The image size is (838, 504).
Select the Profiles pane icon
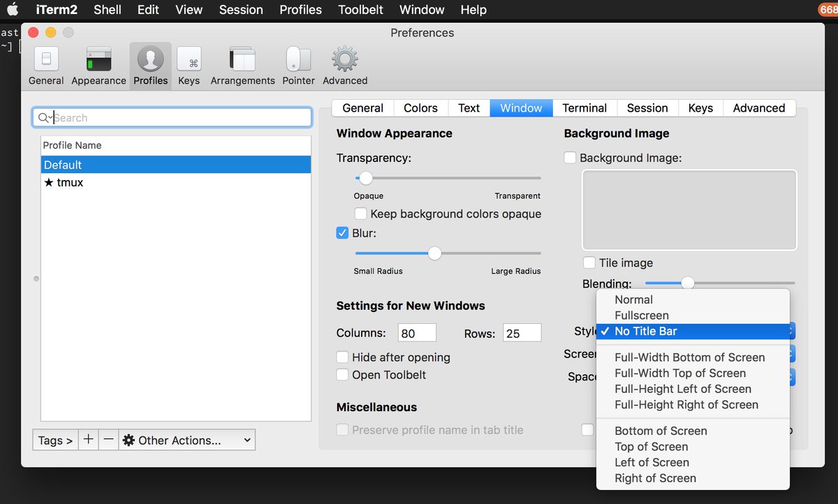150,59
